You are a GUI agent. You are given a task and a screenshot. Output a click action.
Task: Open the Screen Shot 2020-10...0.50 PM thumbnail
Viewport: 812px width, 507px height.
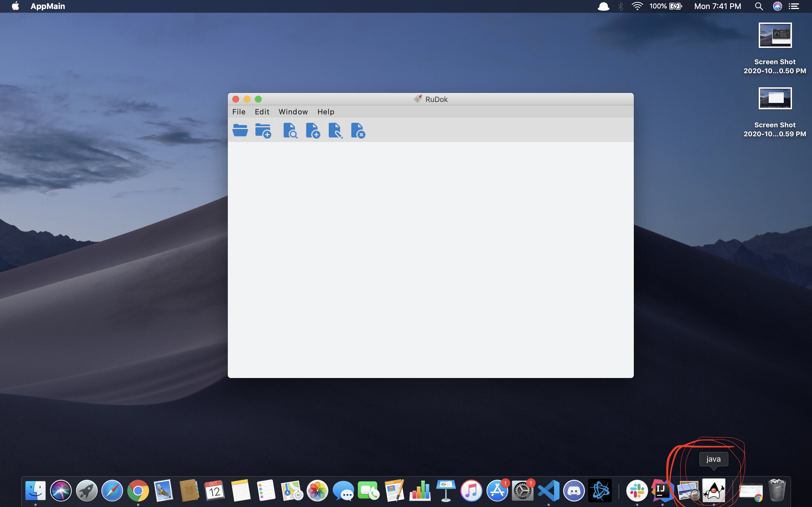775,35
